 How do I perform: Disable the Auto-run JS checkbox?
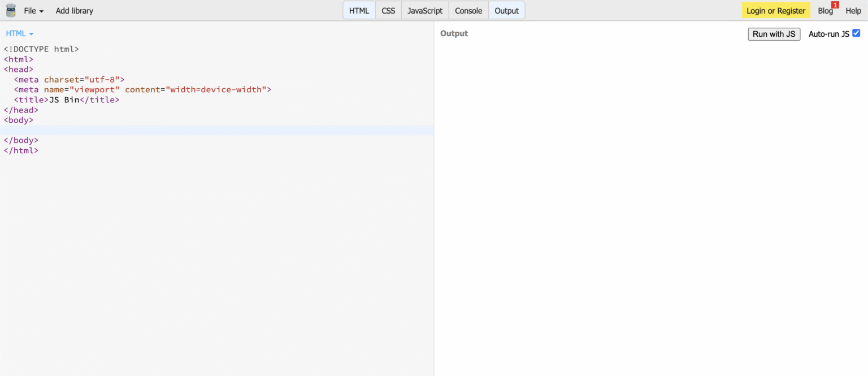856,33
